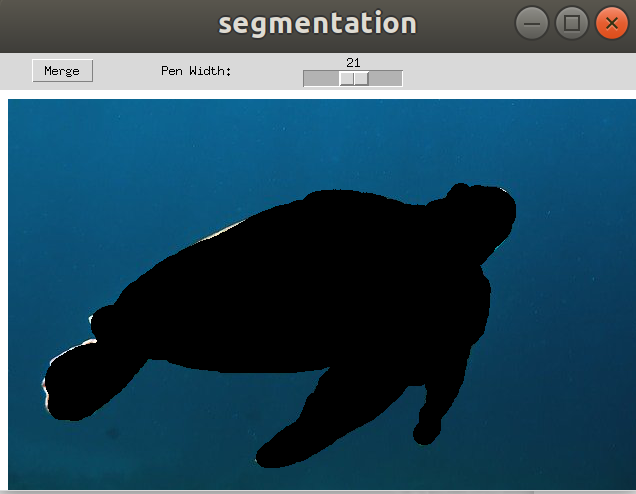The width and height of the screenshot is (636, 494).
Task: Close the segmentation window
Action: pos(610,23)
